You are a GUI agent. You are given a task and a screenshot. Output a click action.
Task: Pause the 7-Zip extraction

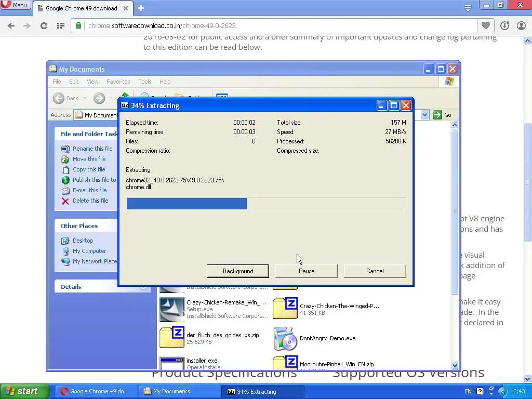point(307,271)
